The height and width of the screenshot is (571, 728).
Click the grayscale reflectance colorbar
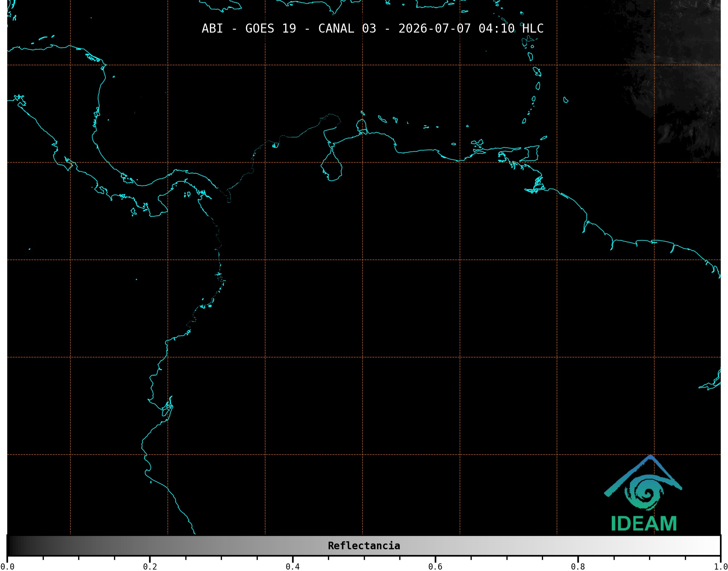coord(364,545)
